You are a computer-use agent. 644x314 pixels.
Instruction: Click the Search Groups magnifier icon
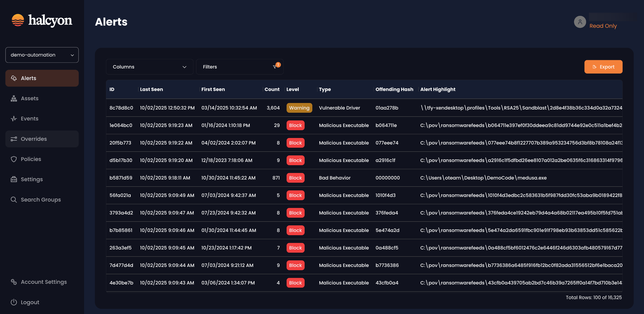click(x=14, y=200)
